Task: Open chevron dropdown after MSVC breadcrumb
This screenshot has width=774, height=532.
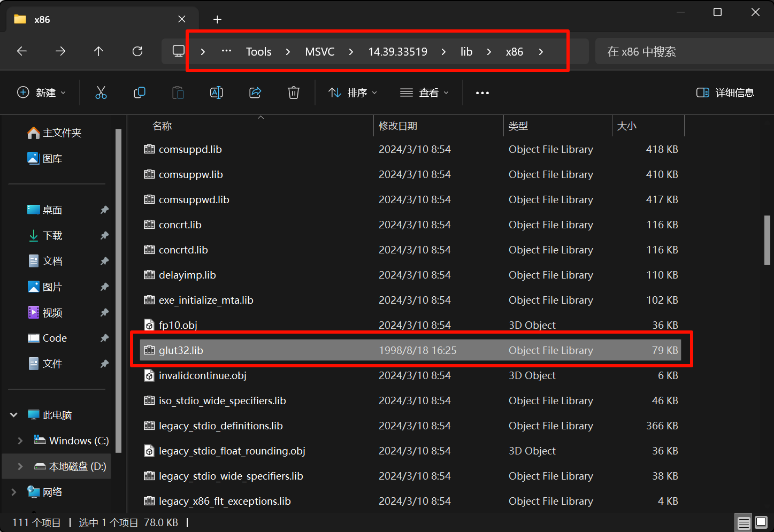Action: [x=351, y=51]
